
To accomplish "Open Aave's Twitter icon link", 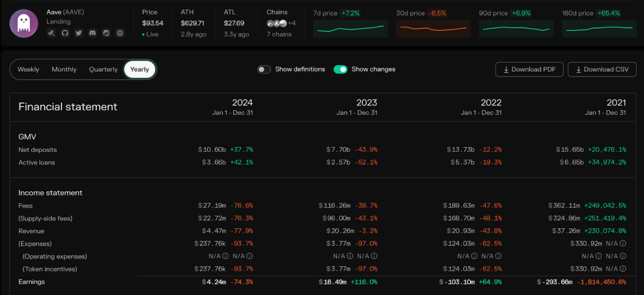I will (x=79, y=33).
